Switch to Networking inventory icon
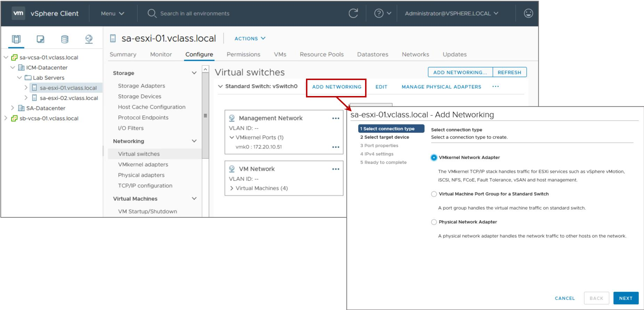Screen dimensions: 644x310 tap(89, 39)
